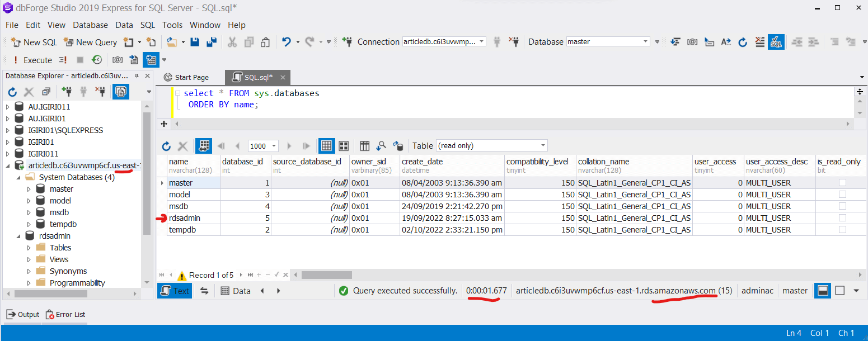The width and height of the screenshot is (868, 341).
Task: Click the Save floppy disk icon
Action: (x=195, y=42)
